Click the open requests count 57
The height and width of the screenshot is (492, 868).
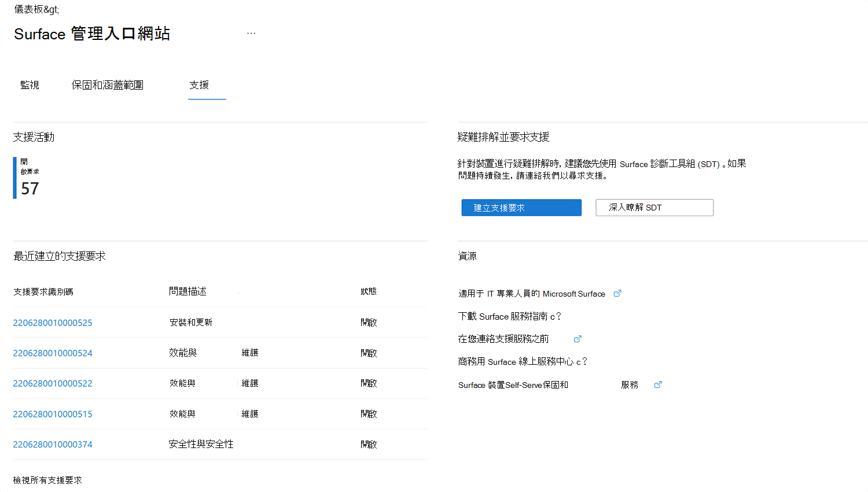[30, 188]
